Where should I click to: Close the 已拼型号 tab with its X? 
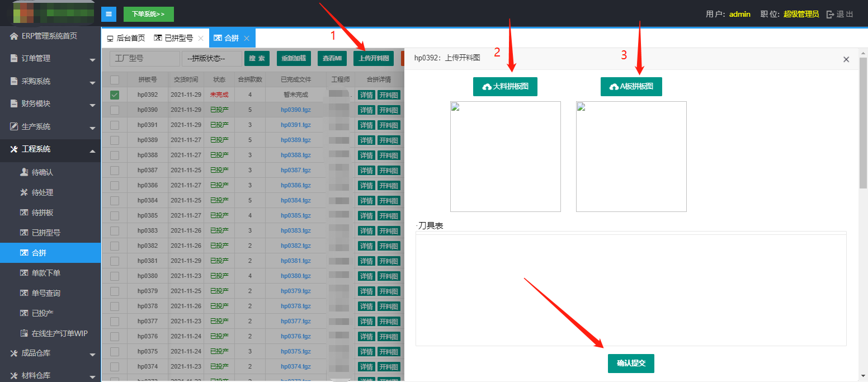200,39
